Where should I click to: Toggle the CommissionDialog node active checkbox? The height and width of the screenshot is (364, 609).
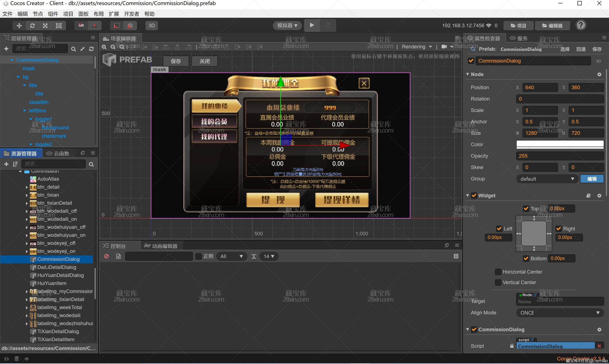[471, 61]
